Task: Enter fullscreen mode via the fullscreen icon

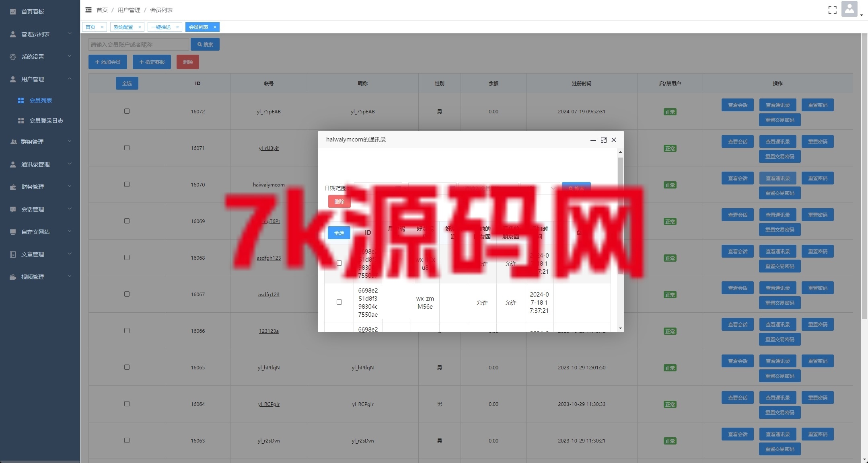Action: coord(832,10)
